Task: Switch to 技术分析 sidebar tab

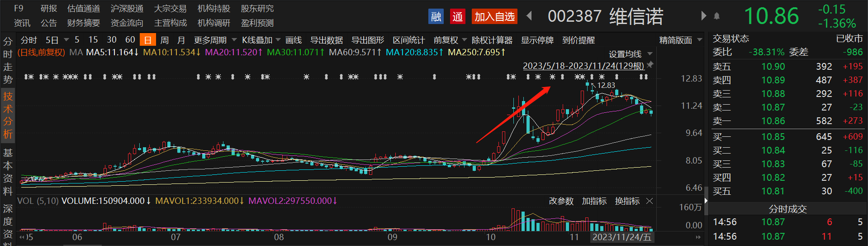Action: click(8, 115)
